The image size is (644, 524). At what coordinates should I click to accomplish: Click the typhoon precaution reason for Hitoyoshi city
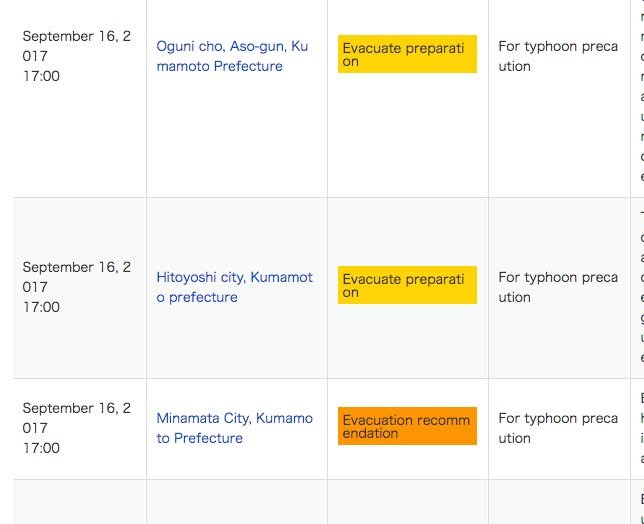[558, 287]
